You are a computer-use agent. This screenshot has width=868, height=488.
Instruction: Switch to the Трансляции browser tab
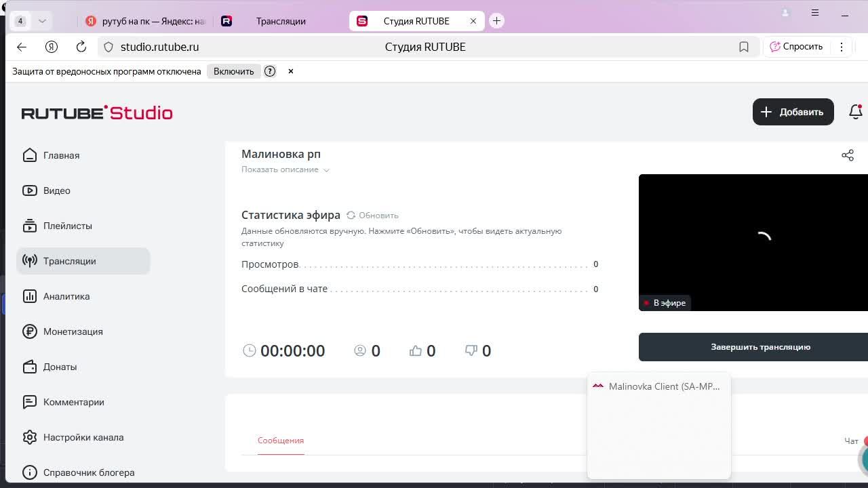click(x=281, y=21)
